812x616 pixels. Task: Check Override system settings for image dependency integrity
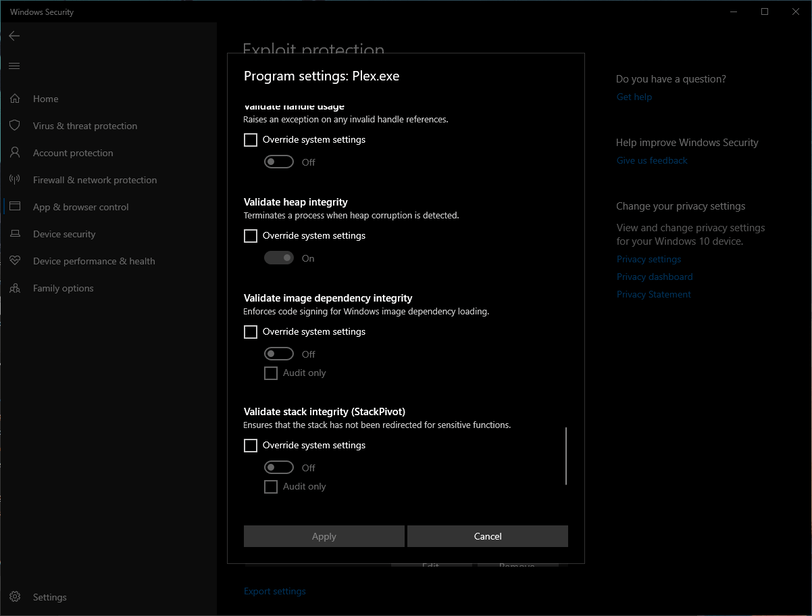(x=250, y=332)
